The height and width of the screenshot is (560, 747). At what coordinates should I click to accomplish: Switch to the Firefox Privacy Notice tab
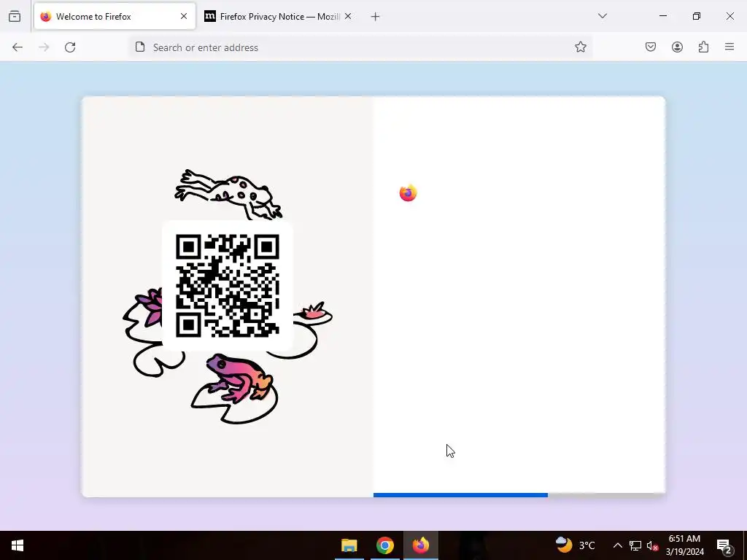(x=279, y=17)
